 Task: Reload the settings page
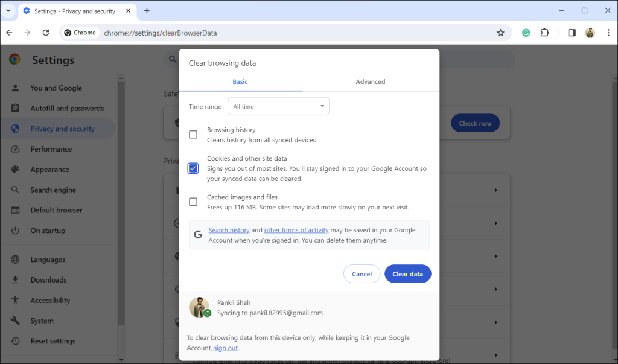pyautogui.click(x=46, y=33)
